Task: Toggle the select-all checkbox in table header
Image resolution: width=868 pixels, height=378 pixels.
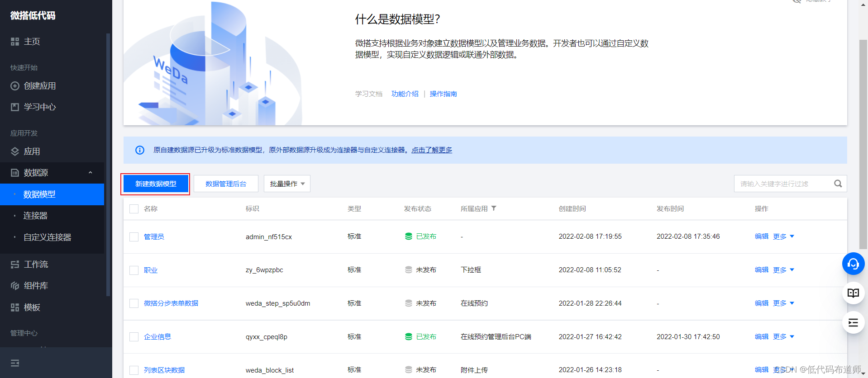Action: (134, 209)
